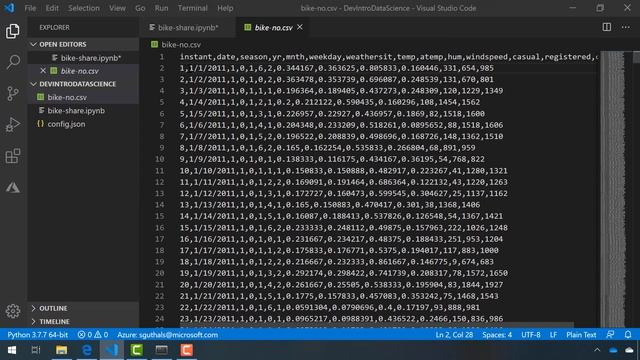The width and height of the screenshot is (640, 360).
Task: Click the horizontal scrollbar in editor
Action: coord(376,325)
